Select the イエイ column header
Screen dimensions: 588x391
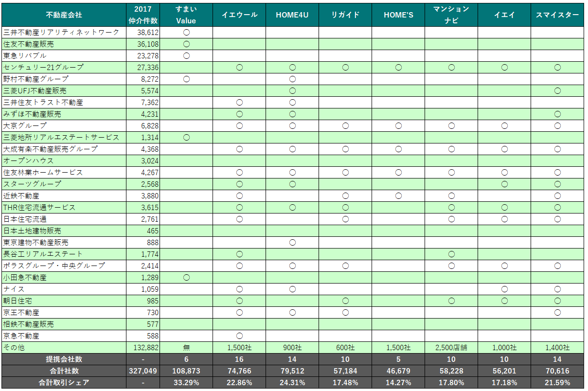pos(504,15)
